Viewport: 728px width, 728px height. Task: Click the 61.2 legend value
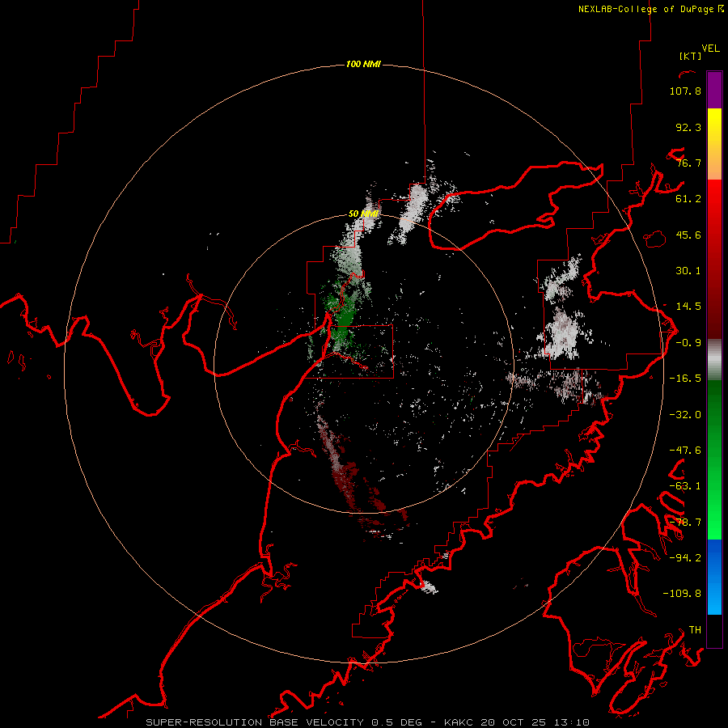tap(688, 199)
